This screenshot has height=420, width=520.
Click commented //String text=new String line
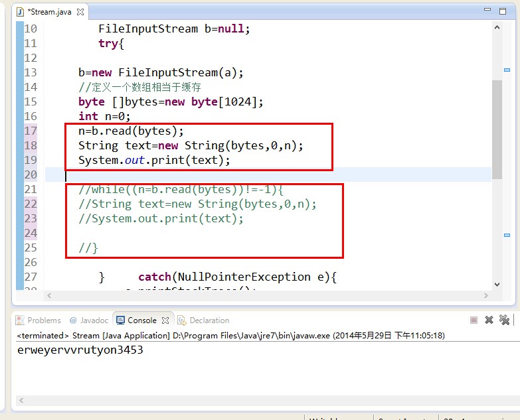[x=197, y=204]
